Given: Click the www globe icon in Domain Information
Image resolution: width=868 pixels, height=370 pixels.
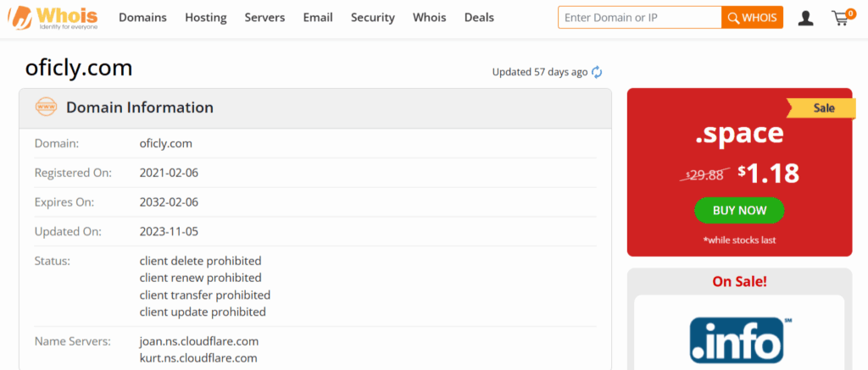Looking at the screenshot, I should 46,107.
